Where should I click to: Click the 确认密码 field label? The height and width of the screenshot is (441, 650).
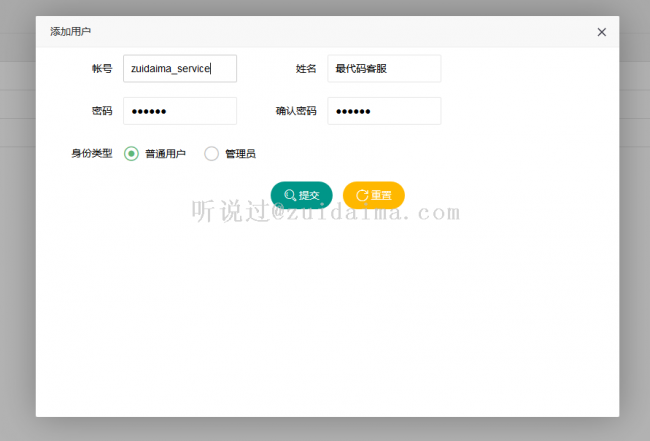click(x=296, y=111)
